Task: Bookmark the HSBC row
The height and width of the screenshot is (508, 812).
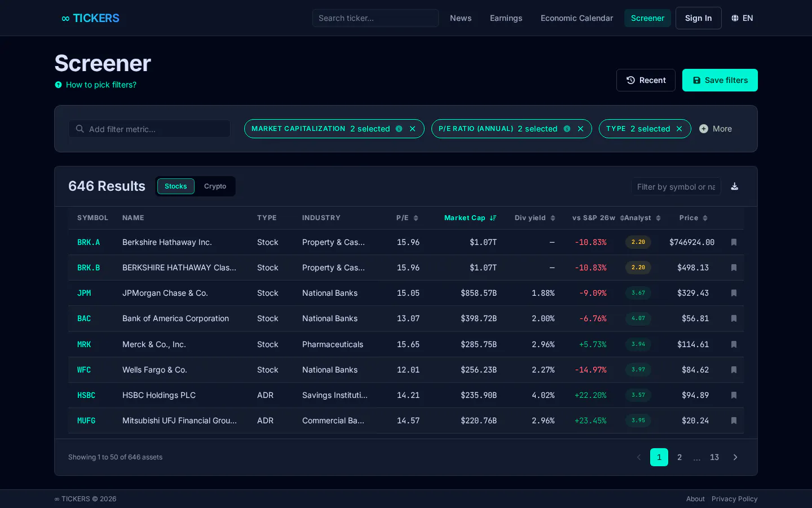Action: click(734, 395)
